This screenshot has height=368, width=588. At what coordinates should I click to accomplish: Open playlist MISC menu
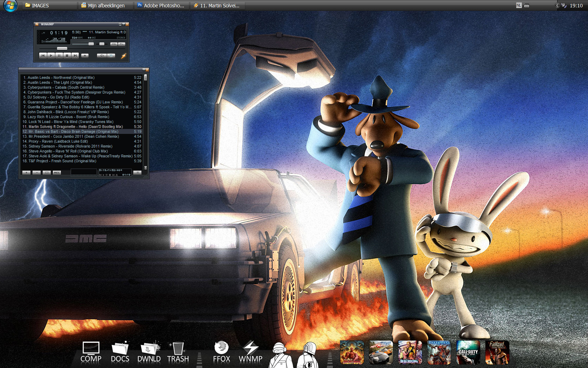coord(57,172)
